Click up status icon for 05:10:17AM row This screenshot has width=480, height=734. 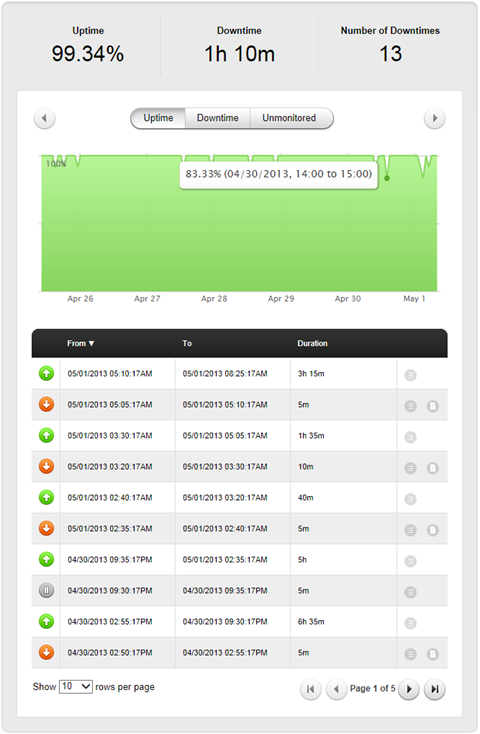(x=46, y=374)
